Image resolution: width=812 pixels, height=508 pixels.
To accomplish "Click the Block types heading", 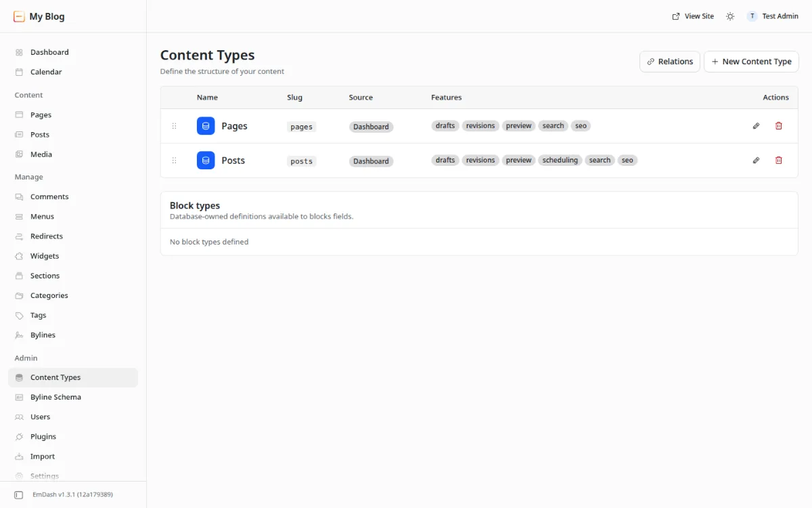I will coord(195,206).
